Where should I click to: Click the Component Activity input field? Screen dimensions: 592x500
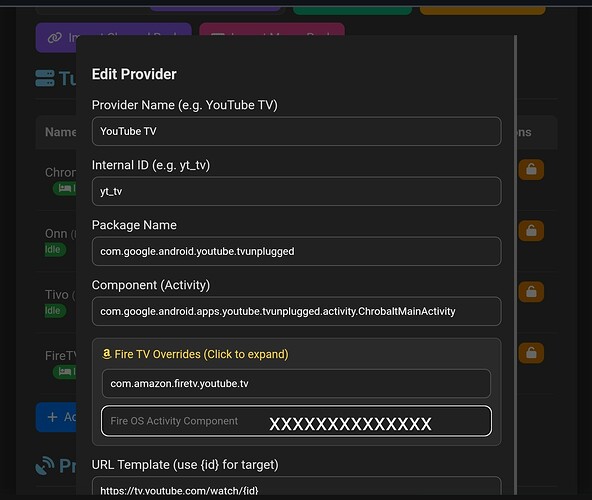click(296, 312)
